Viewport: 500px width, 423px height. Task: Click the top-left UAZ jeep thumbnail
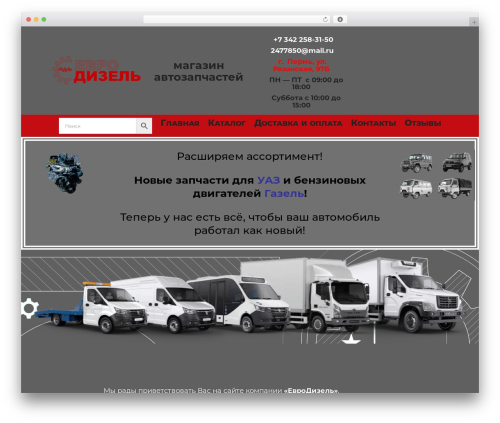(x=417, y=163)
